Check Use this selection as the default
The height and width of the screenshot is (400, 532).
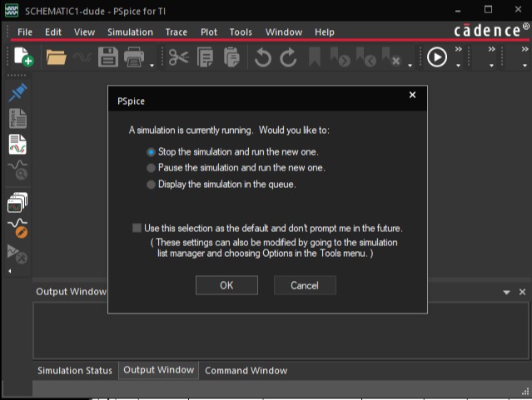[x=267, y=228]
